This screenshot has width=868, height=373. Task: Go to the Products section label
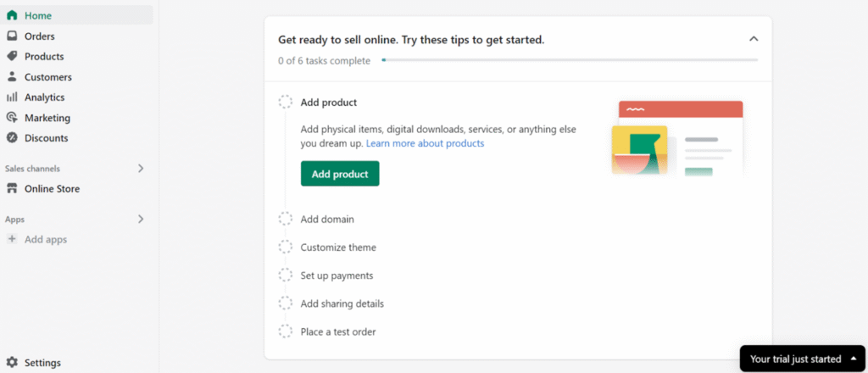pyautogui.click(x=44, y=57)
